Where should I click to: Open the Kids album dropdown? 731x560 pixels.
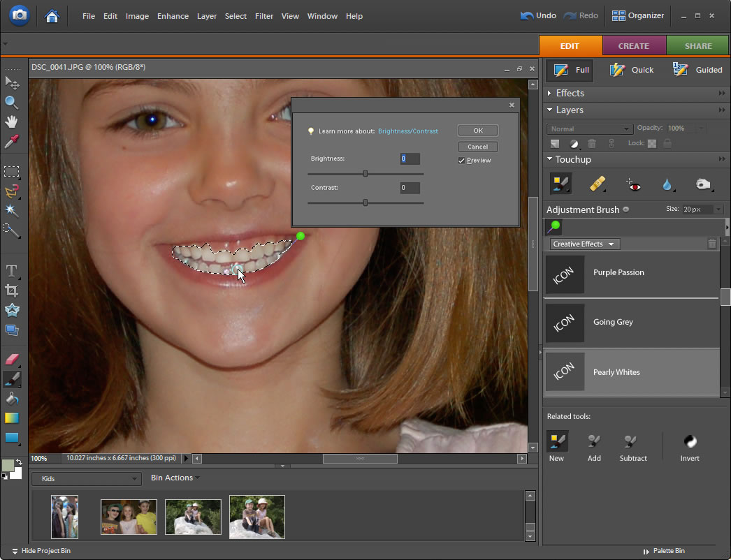click(86, 478)
